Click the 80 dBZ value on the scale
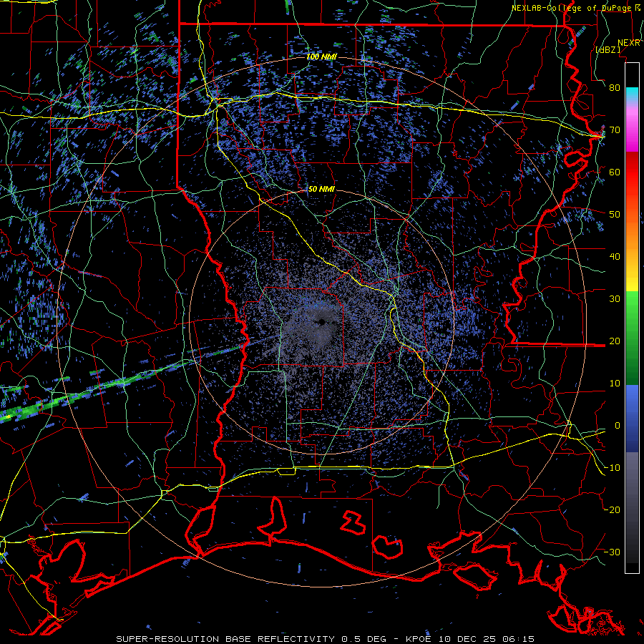The image size is (644, 644). click(x=615, y=88)
